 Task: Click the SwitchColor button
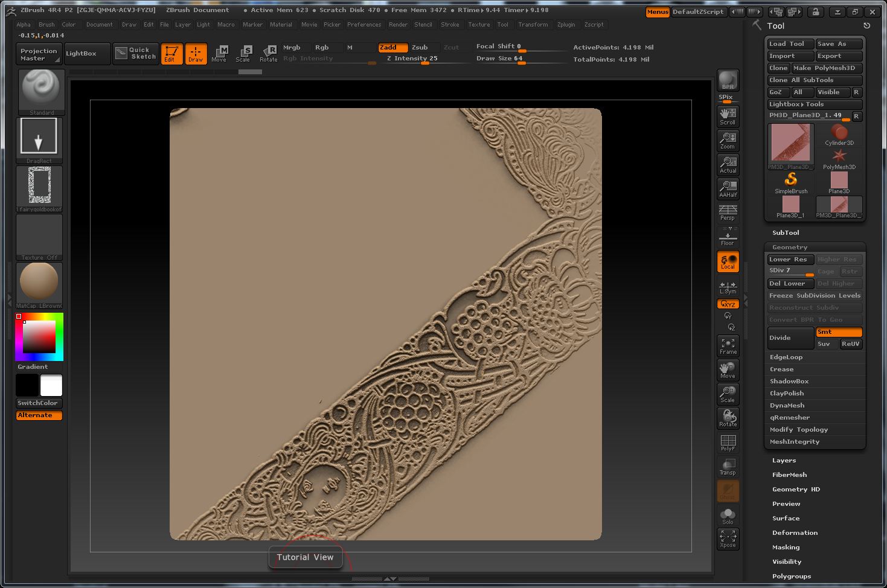pyautogui.click(x=39, y=403)
